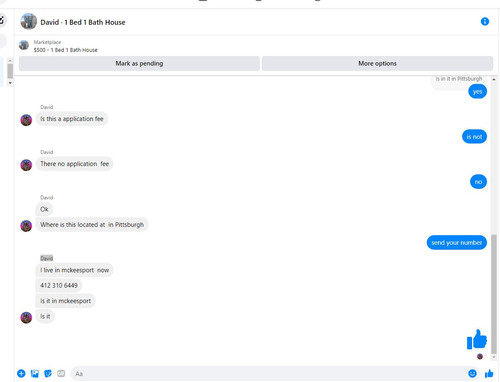Viewport: 500px width, 382px height.
Task: Click the chat scrollbar down arrow
Action: (494, 357)
